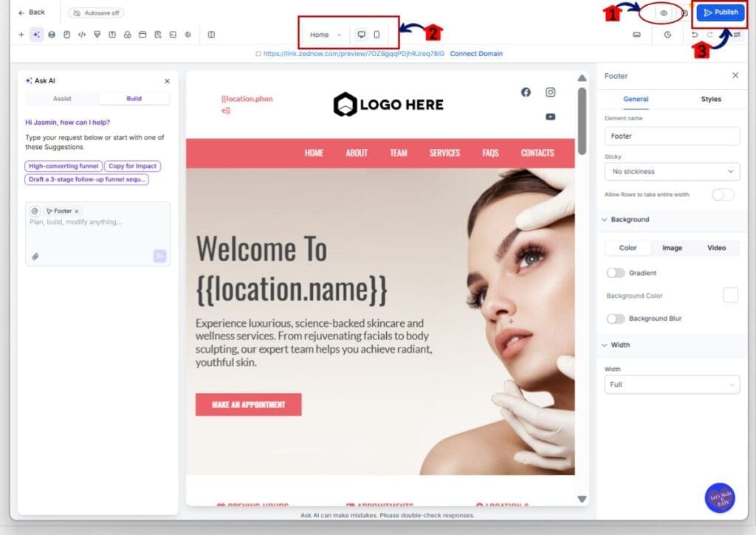The width and height of the screenshot is (756, 535).
Task: Click the ABOUT navigation item
Action: (357, 153)
